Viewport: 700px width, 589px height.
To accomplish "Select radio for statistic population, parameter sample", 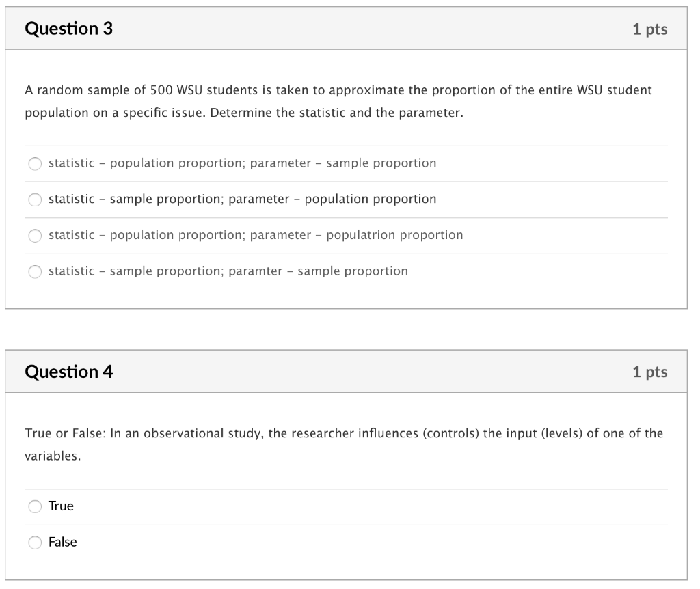I will pos(35,164).
